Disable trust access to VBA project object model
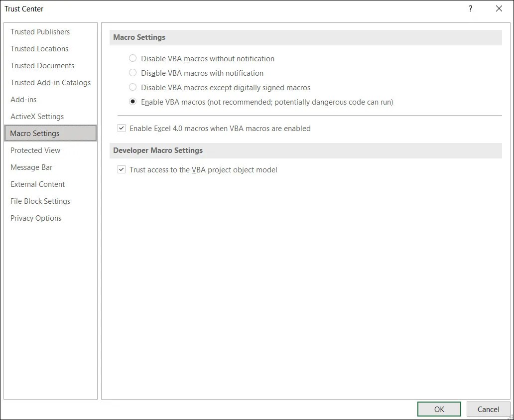 click(x=122, y=169)
